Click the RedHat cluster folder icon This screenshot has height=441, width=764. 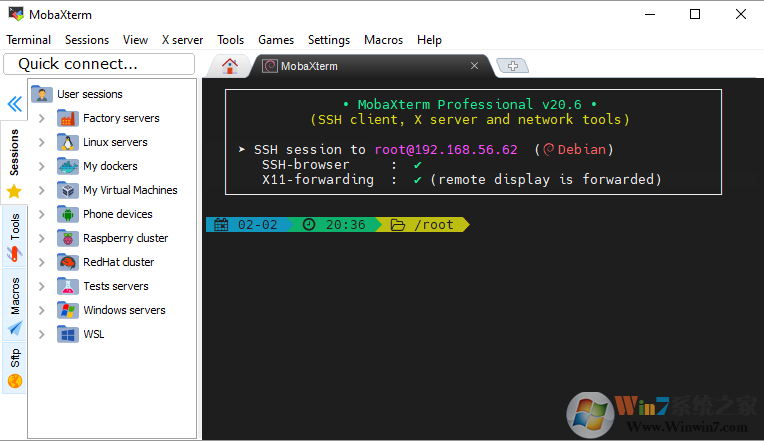[68, 262]
